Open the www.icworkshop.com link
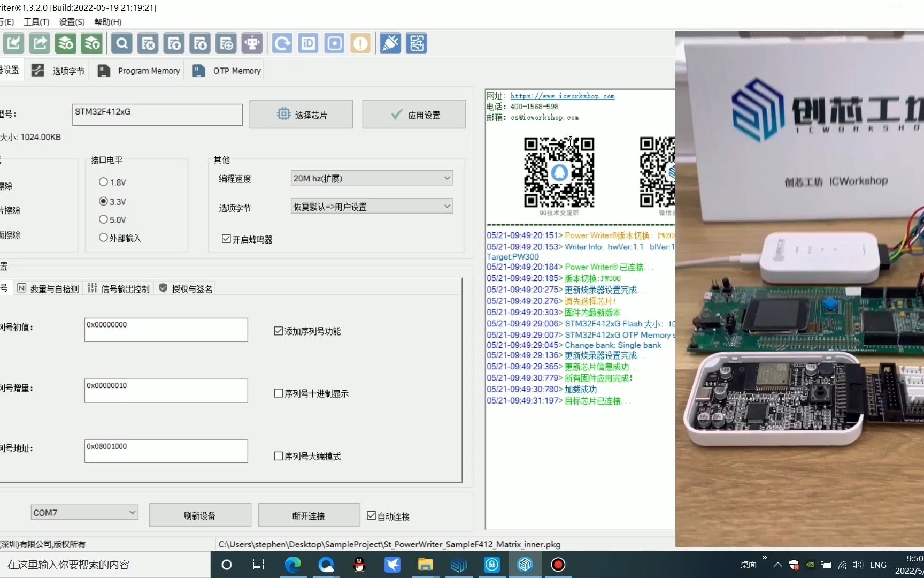The height and width of the screenshot is (578, 924). (563, 96)
